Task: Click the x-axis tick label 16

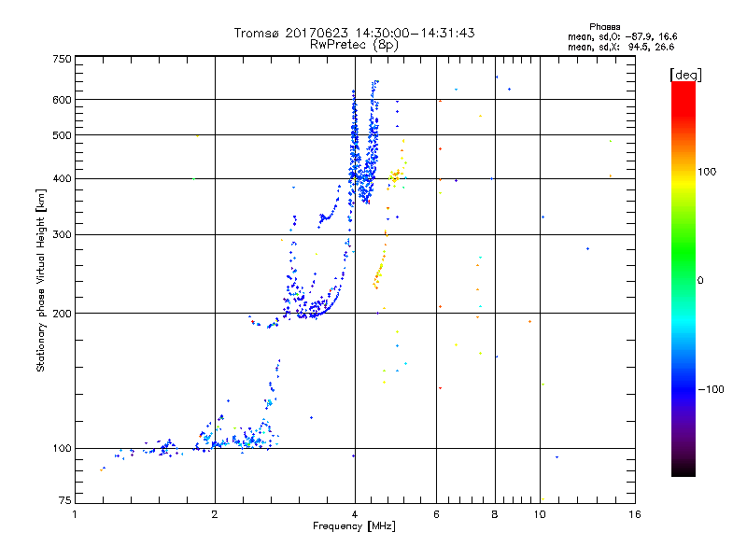Action: pos(635,514)
